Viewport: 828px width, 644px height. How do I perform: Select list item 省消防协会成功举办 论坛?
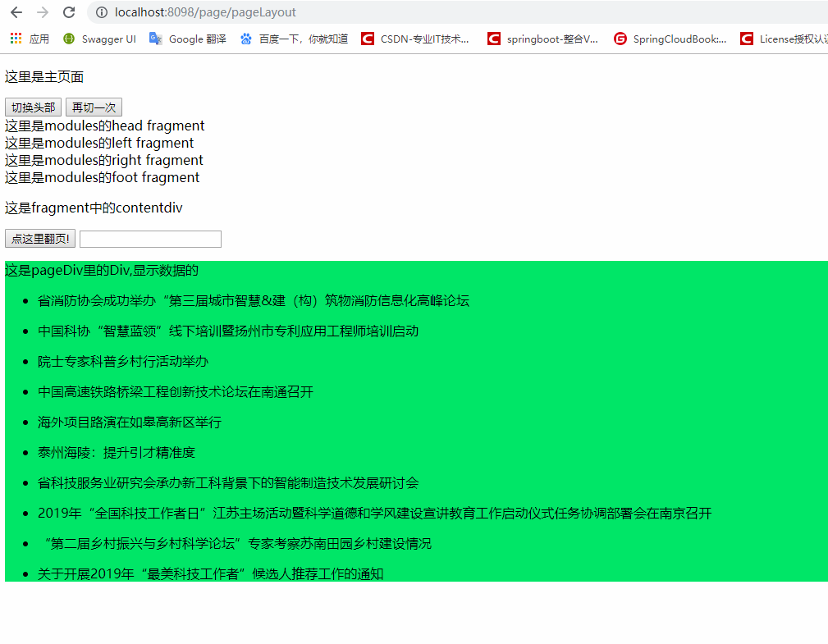click(254, 301)
